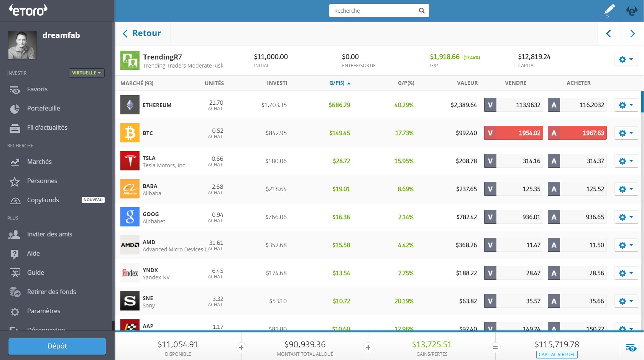Screen dimensions: 644x360
Task: Go to previous portfolio item arrow
Action: point(609,34)
